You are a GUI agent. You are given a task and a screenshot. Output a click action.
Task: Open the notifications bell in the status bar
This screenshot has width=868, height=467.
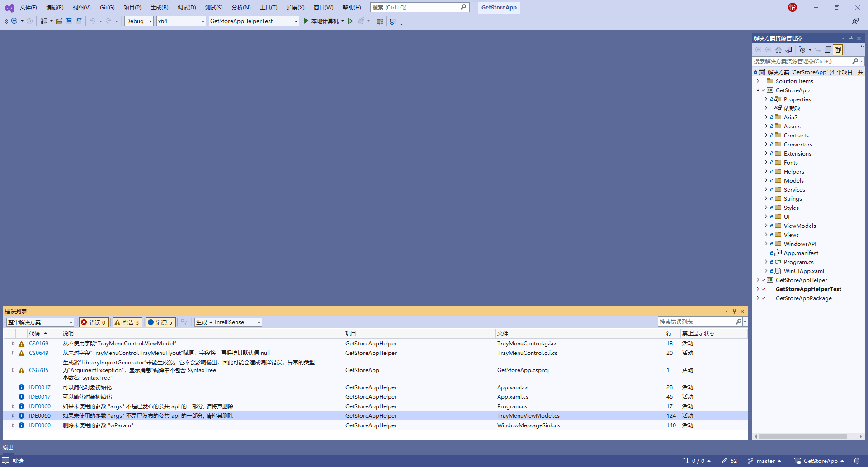tap(858, 461)
